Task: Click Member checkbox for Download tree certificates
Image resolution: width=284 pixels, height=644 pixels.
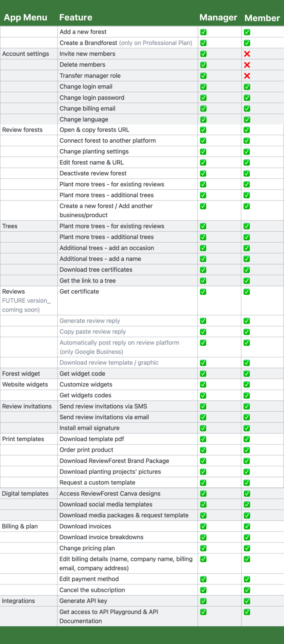Action: pos(247,270)
